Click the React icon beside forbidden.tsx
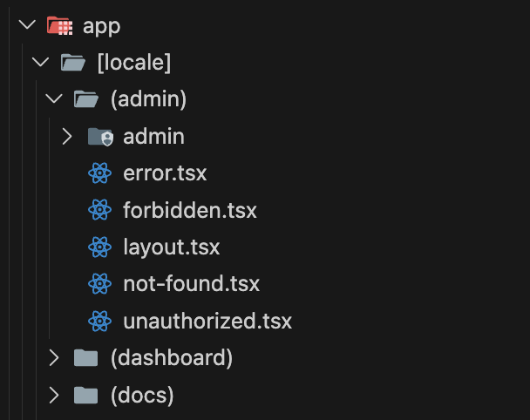 [x=100, y=210]
